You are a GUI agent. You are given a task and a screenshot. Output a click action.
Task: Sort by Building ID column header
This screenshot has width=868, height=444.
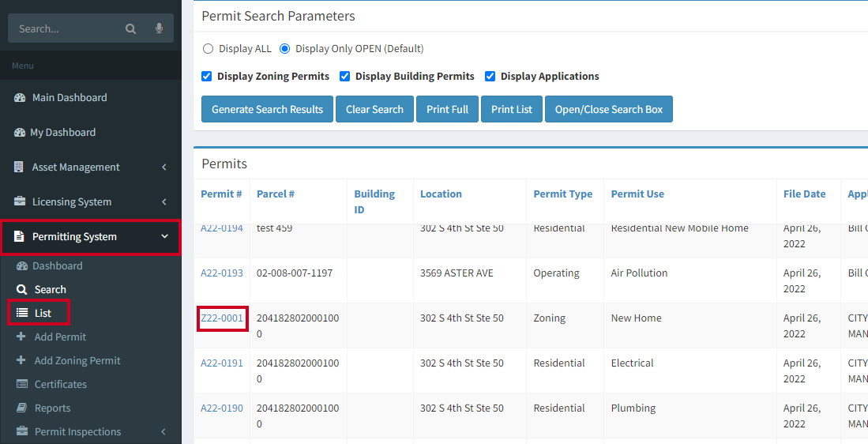[375, 201]
